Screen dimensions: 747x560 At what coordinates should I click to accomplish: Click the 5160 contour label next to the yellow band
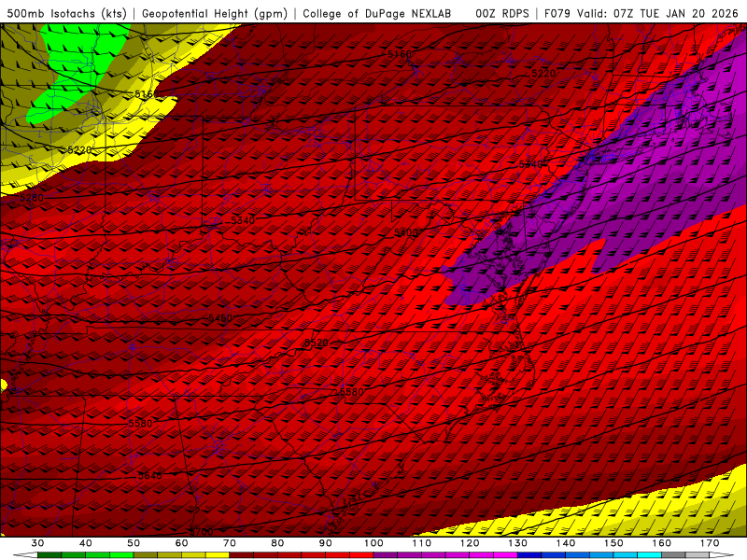147,94
